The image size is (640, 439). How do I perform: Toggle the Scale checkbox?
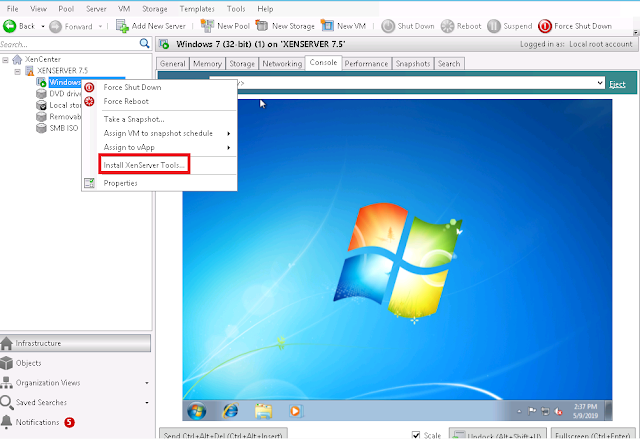pos(416,435)
